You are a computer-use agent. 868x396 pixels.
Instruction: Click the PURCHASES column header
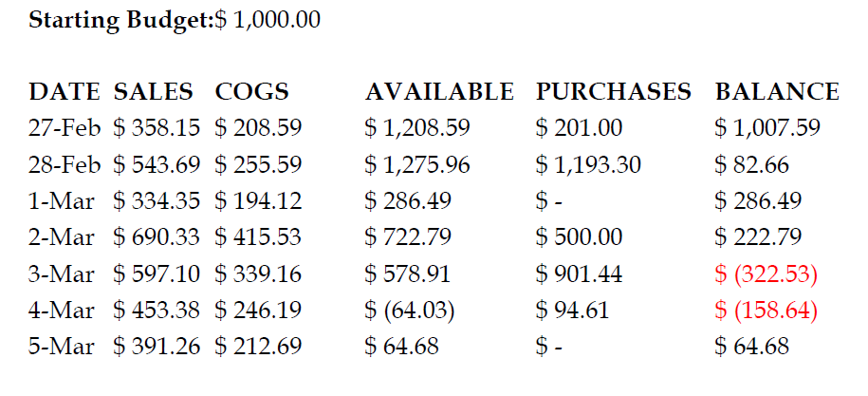pyautogui.click(x=613, y=92)
